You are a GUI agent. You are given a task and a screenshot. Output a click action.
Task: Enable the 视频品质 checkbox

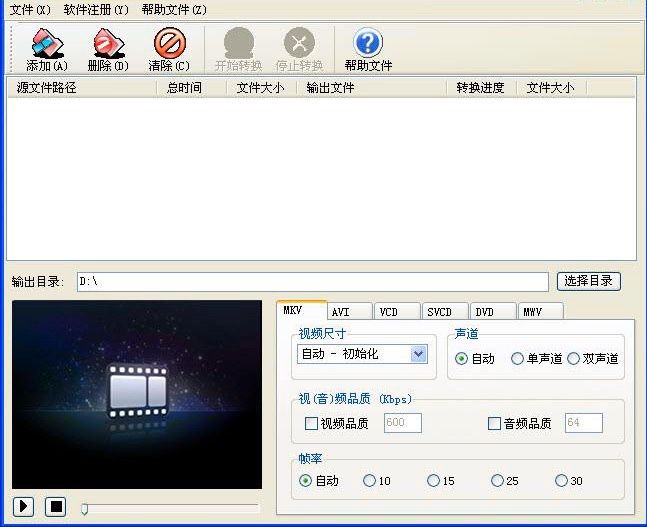pyautogui.click(x=311, y=423)
